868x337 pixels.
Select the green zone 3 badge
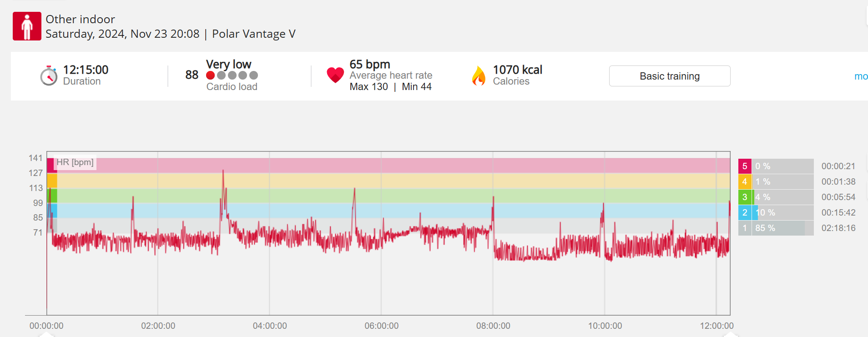(744, 197)
